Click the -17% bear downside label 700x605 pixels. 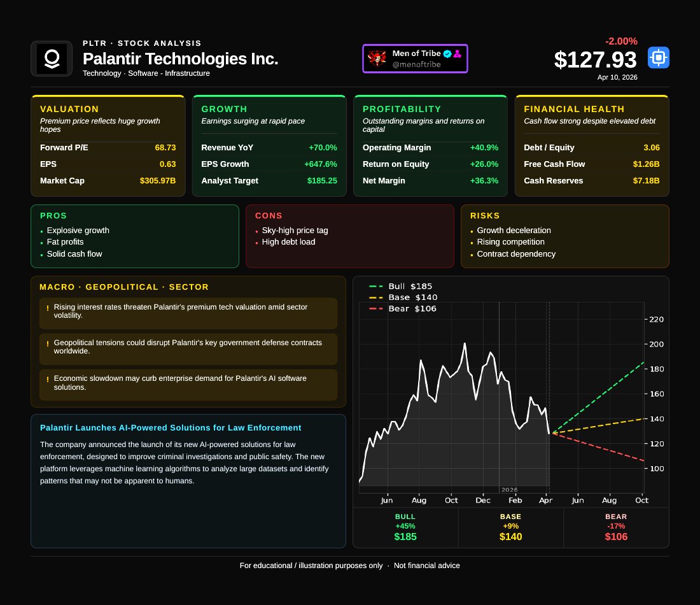tap(616, 526)
